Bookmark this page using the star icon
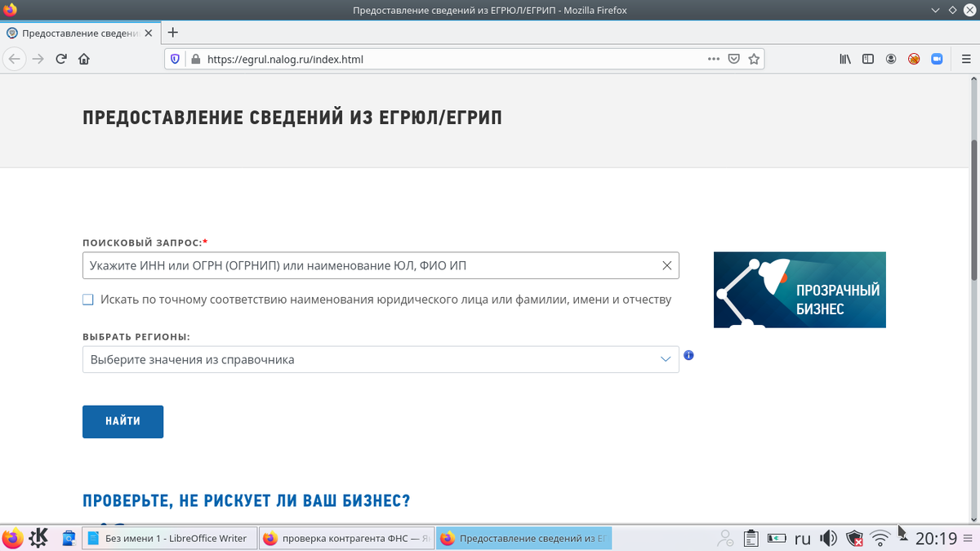 pyautogui.click(x=753, y=59)
